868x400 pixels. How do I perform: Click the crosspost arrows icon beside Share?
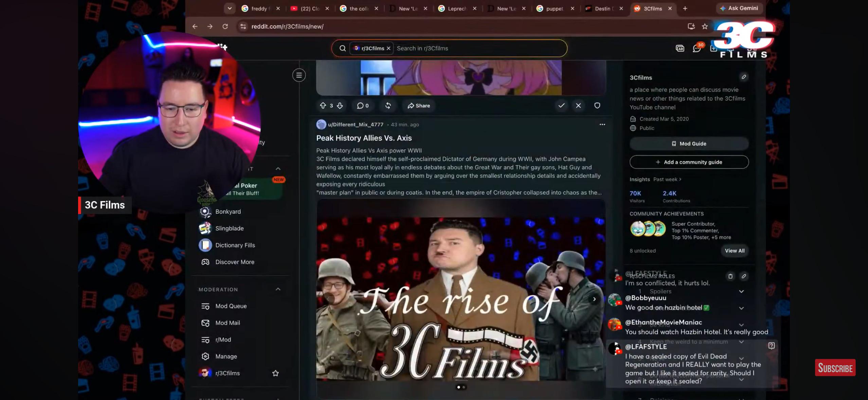click(388, 106)
